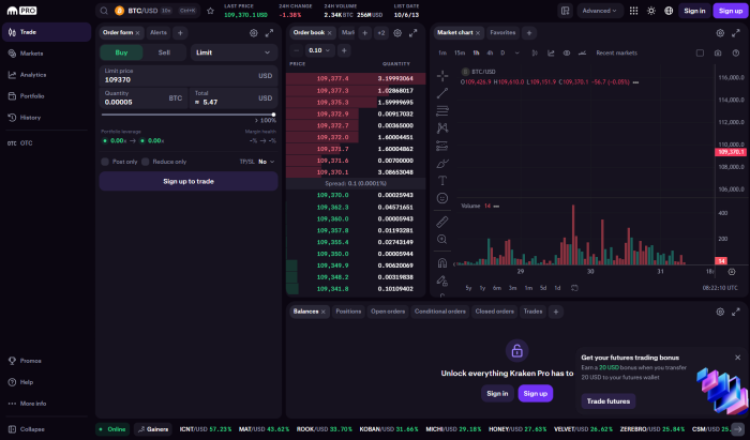Select the forecasting and measurement tool
This screenshot has width=750, height=440.
pyautogui.click(x=442, y=145)
